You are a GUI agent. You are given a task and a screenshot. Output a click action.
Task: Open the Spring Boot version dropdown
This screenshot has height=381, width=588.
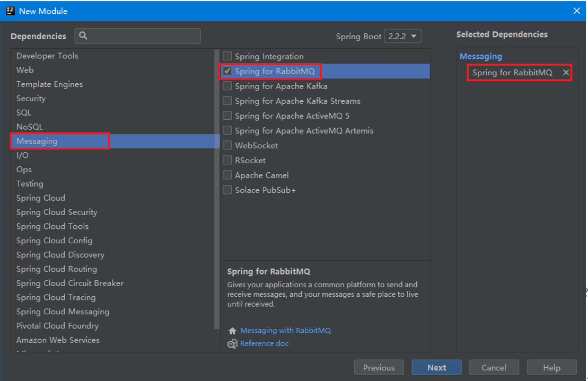402,37
